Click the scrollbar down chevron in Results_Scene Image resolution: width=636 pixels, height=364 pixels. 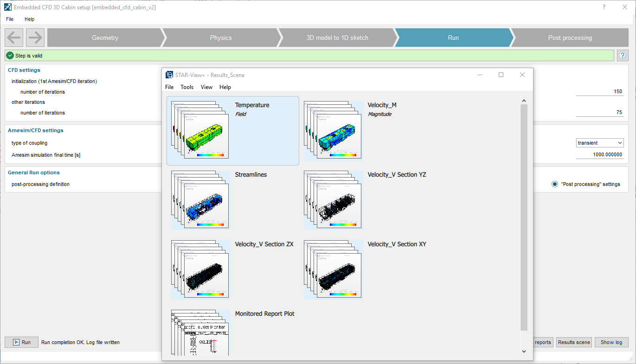524,351
